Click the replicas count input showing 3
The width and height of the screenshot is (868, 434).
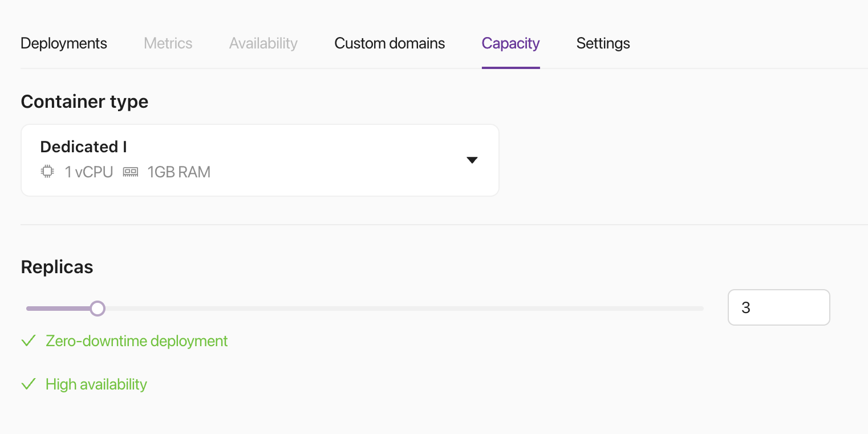[x=778, y=307]
